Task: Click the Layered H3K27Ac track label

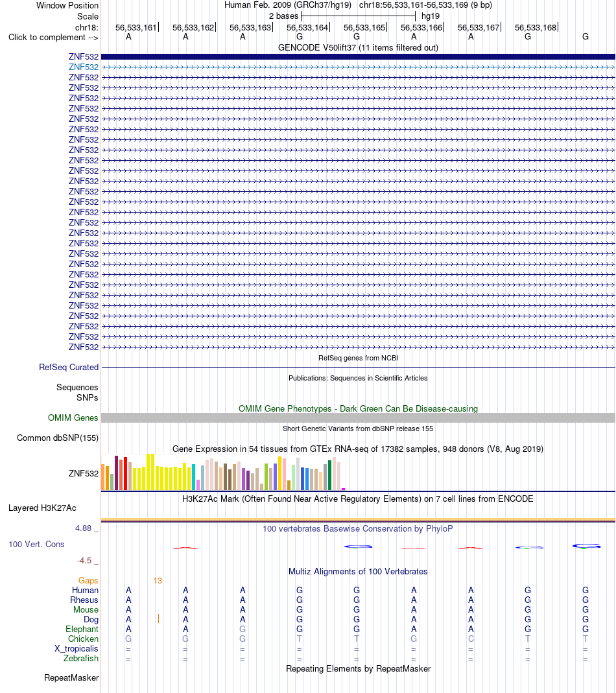Action: 42,508
